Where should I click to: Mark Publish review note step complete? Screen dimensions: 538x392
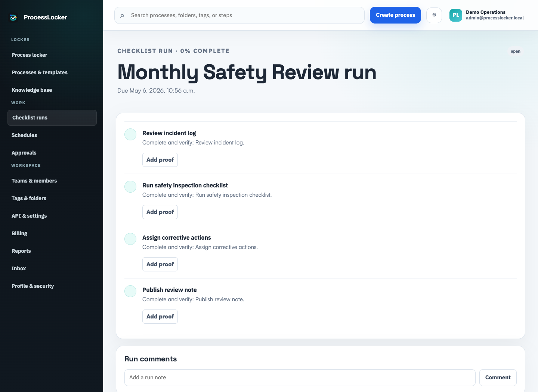click(x=130, y=291)
